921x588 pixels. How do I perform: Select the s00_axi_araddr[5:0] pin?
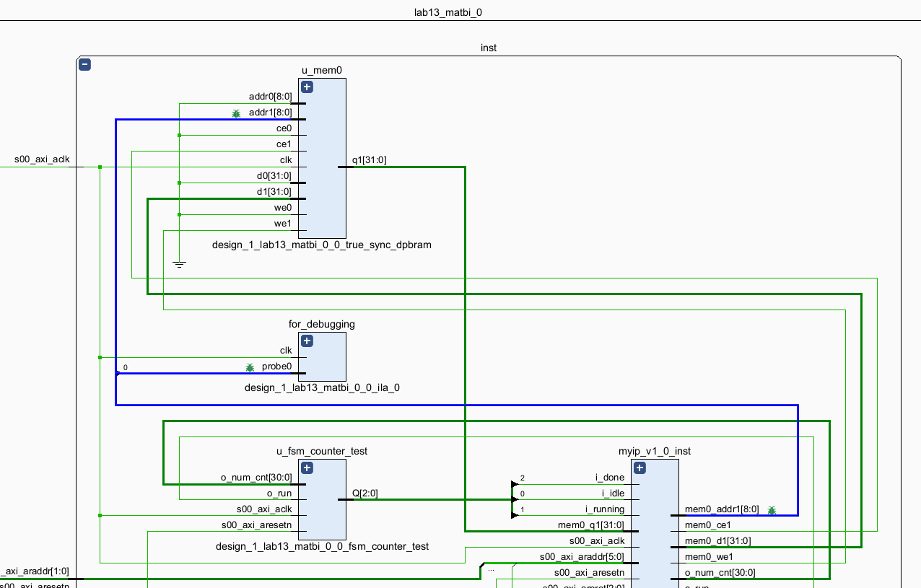582,557
